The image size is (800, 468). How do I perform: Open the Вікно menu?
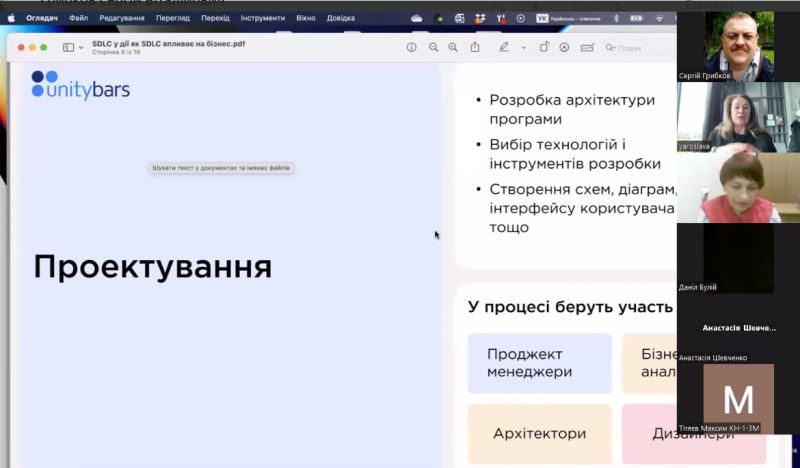pos(306,18)
